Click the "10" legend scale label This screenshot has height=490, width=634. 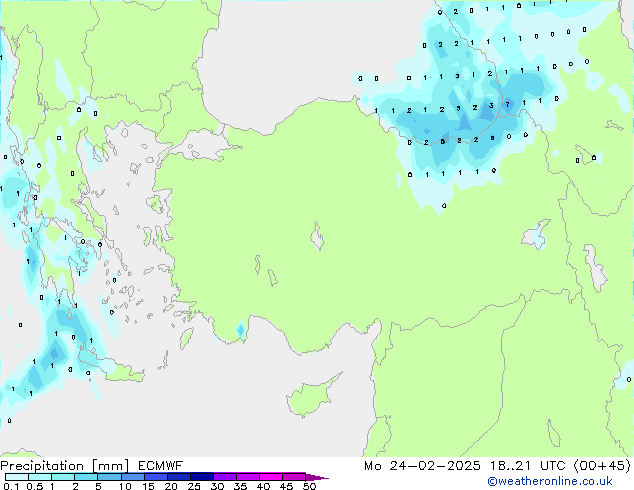[x=125, y=486]
